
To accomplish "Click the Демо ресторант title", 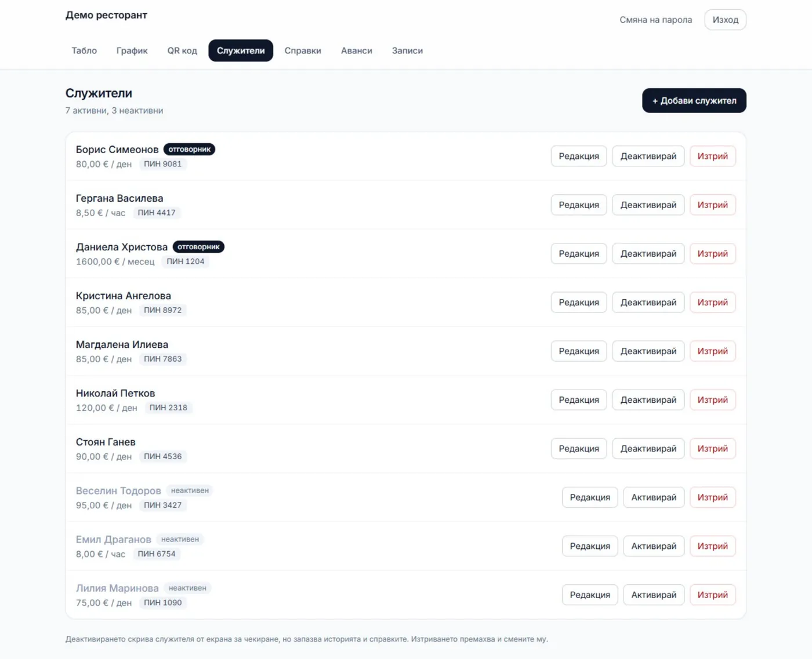I will point(106,15).
